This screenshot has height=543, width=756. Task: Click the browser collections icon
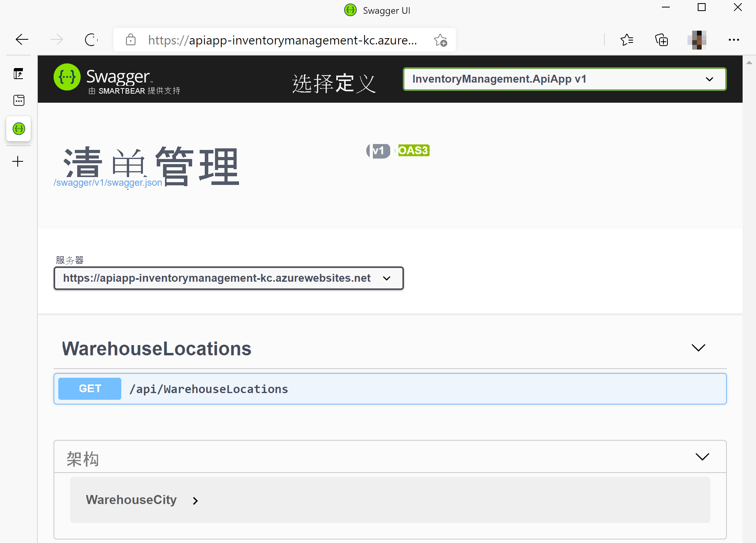pos(661,40)
